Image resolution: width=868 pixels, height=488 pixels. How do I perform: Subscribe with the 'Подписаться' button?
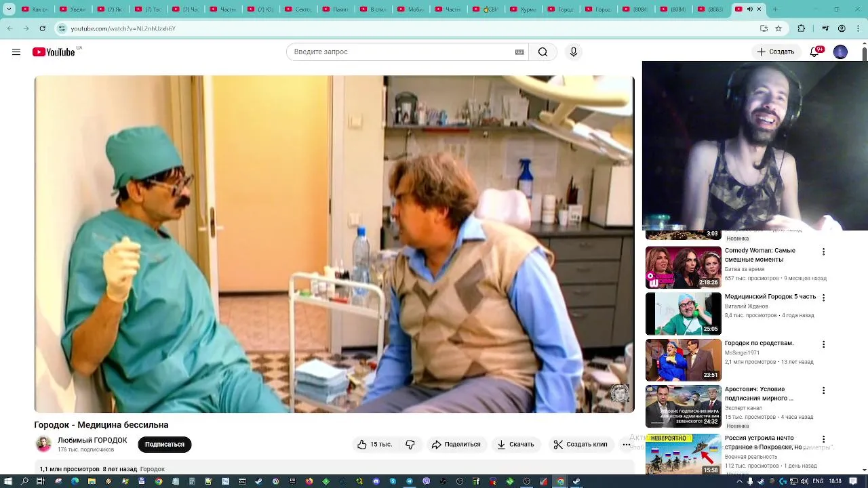point(165,445)
